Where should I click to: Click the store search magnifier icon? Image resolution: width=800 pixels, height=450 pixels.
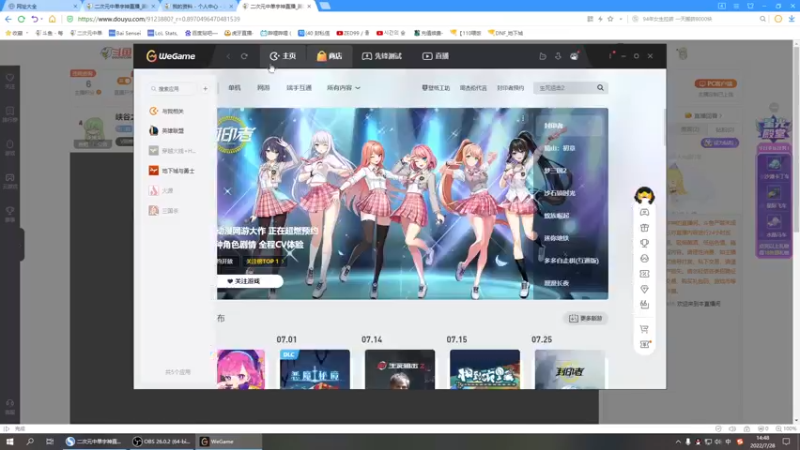(601, 88)
